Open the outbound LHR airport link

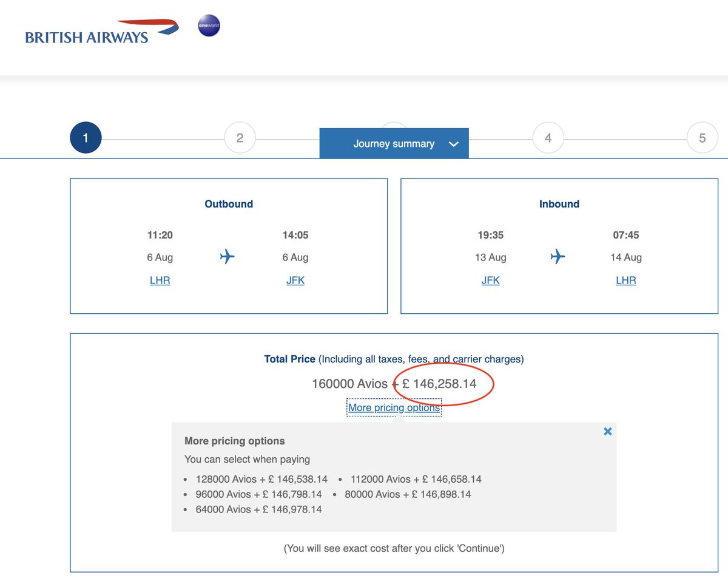[160, 280]
